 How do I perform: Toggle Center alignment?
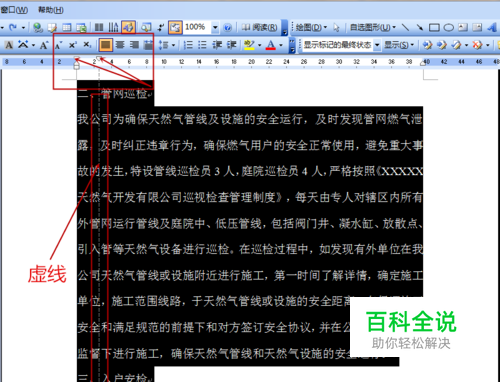(x=120, y=45)
